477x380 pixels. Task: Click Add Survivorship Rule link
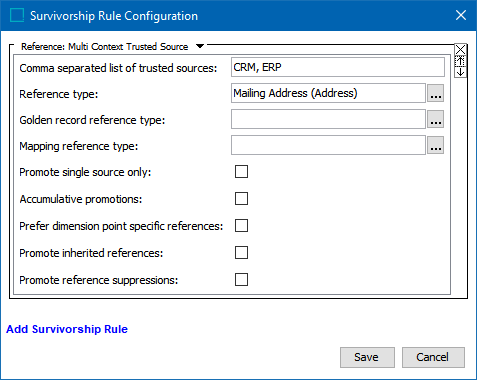(67, 329)
